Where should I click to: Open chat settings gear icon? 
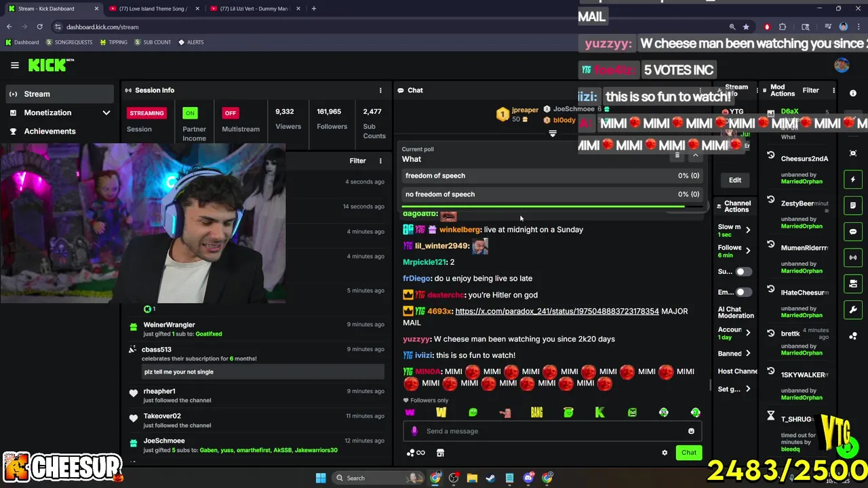[x=665, y=453]
